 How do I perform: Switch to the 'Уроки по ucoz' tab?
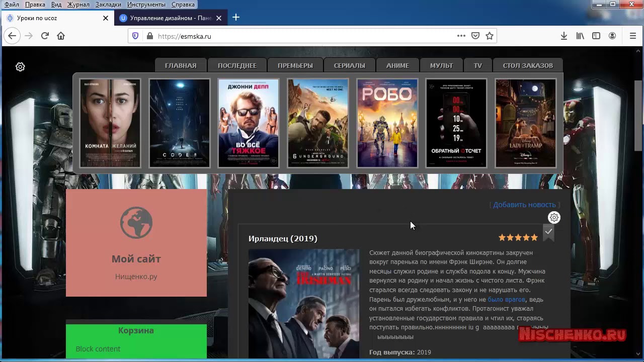(58, 18)
